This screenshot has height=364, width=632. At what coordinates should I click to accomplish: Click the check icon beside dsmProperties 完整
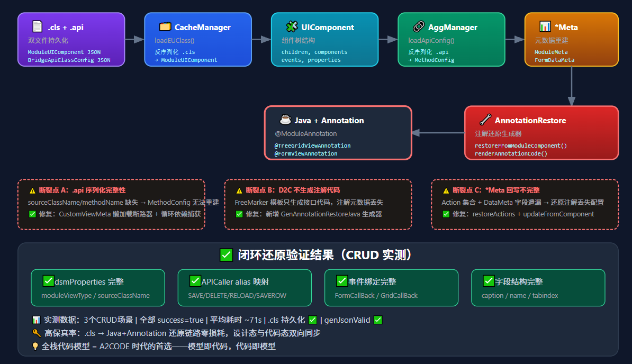[x=48, y=280]
